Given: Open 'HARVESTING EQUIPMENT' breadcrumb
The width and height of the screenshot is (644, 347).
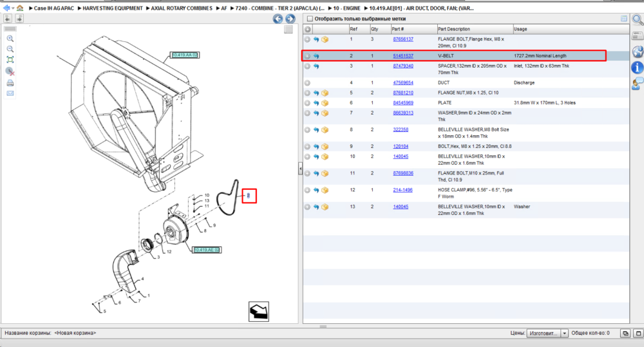Looking at the screenshot, I should [x=112, y=8].
